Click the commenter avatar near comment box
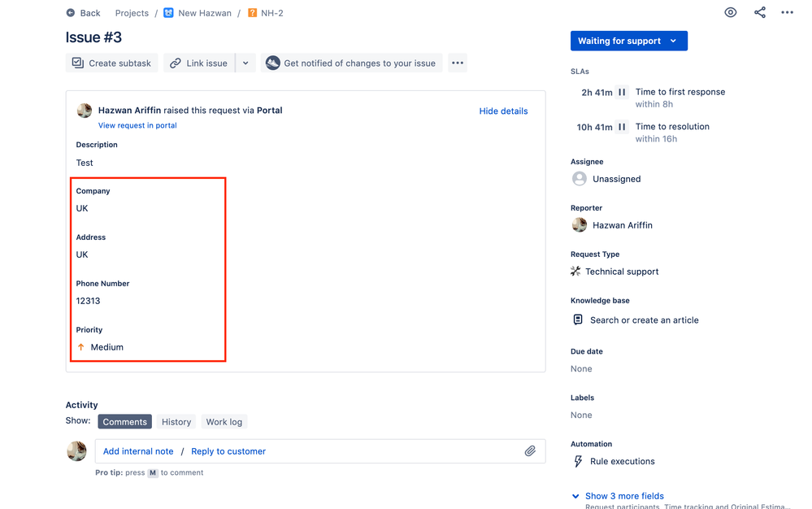The image size is (812, 509). click(76, 451)
